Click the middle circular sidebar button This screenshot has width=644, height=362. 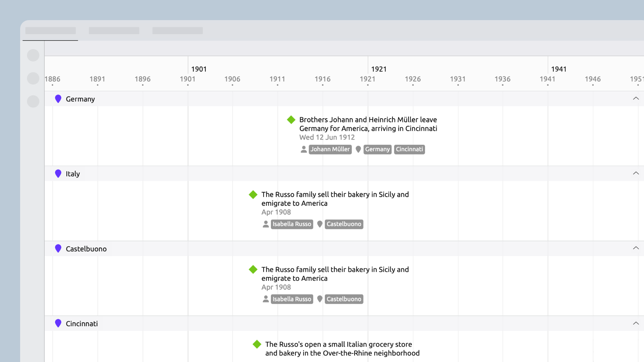[33, 78]
